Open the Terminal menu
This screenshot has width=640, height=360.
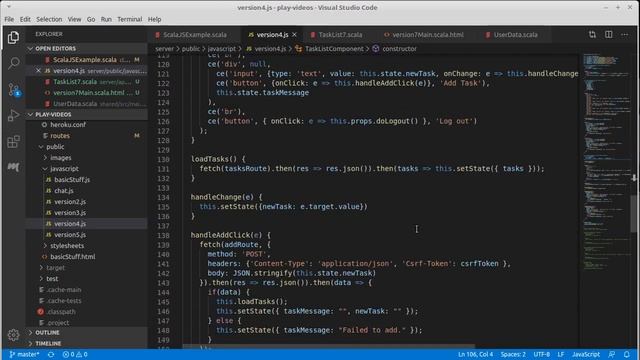click(x=129, y=19)
